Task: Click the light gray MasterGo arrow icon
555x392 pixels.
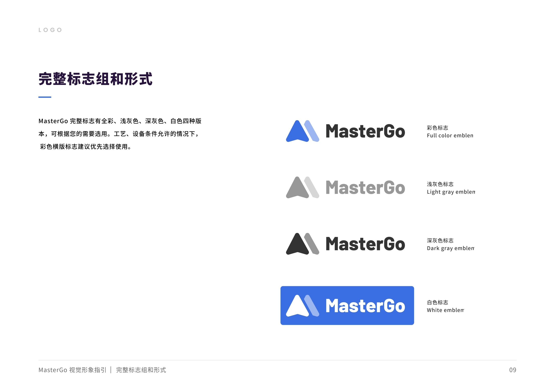Action: (302, 187)
